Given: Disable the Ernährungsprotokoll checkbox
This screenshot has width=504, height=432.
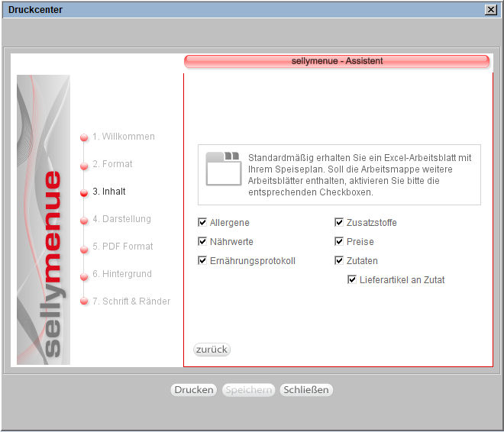Looking at the screenshot, I should coord(202,261).
